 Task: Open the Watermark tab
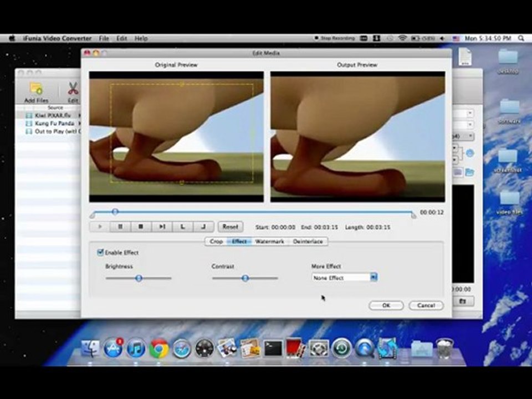[x=270, y=242]
